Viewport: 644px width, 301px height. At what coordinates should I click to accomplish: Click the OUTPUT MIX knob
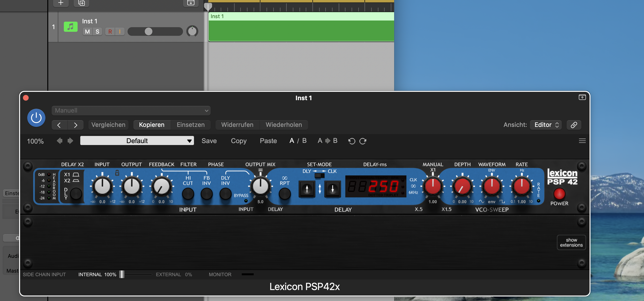260,186
